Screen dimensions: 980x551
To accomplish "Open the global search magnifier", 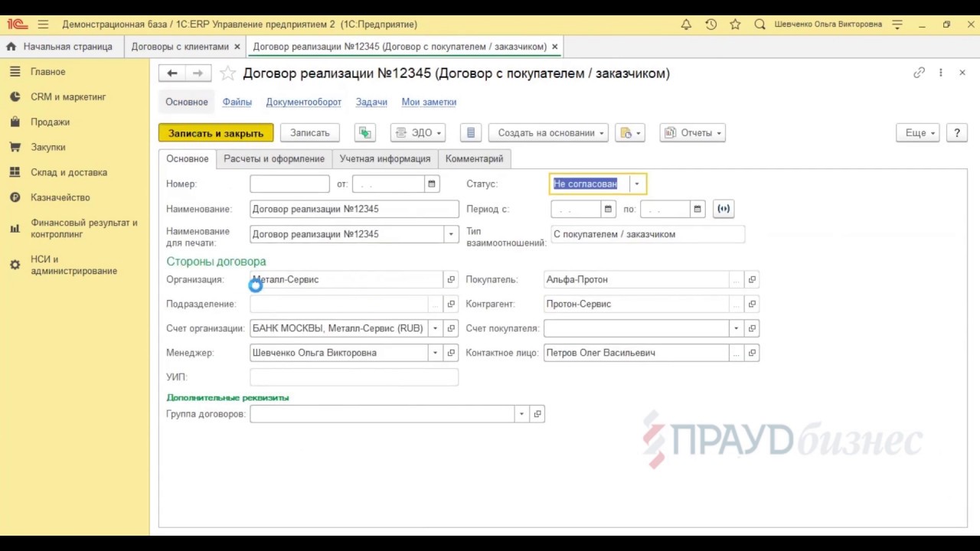I will coord(759,24).
